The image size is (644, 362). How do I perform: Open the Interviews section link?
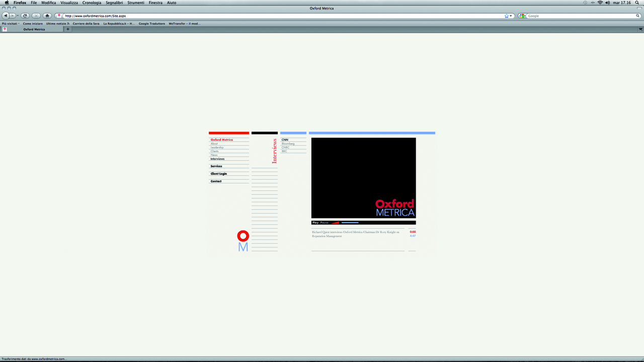click(x=217, y=159)
